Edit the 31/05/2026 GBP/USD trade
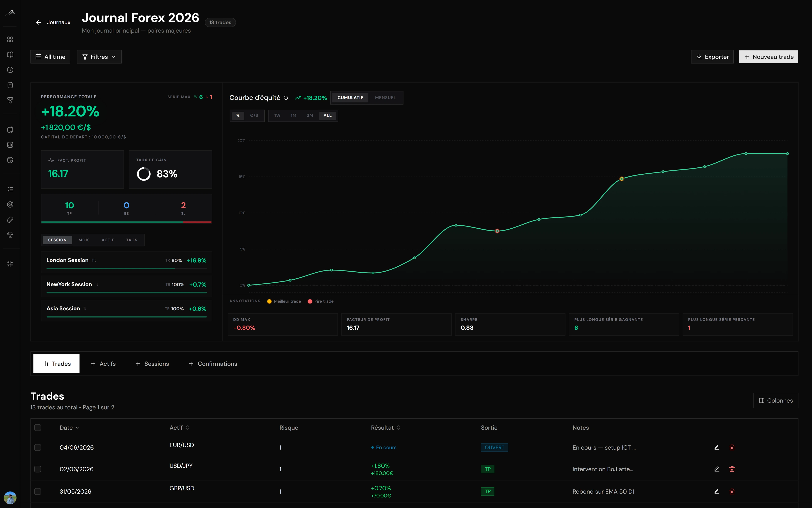 (x=716, y=491)
